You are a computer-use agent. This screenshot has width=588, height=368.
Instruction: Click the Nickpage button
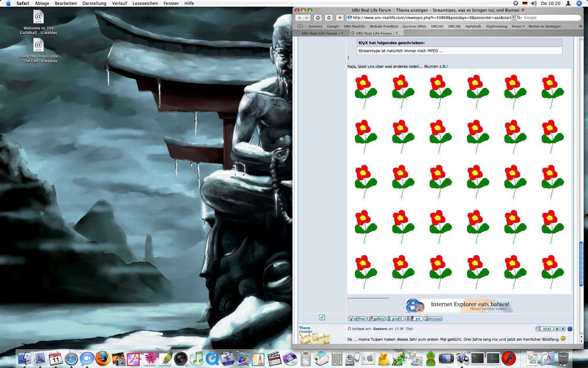tap(433, 319)
